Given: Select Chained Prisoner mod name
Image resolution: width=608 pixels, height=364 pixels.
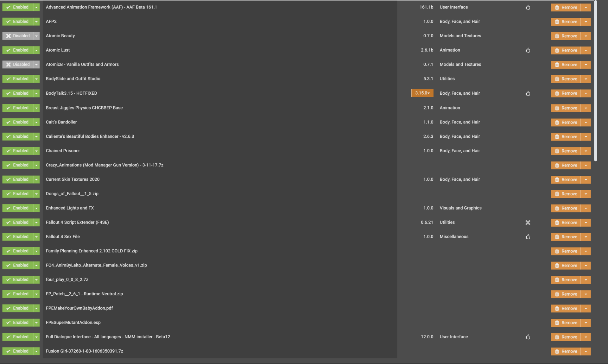Looking at the screenshot, I should click(63, 151).
